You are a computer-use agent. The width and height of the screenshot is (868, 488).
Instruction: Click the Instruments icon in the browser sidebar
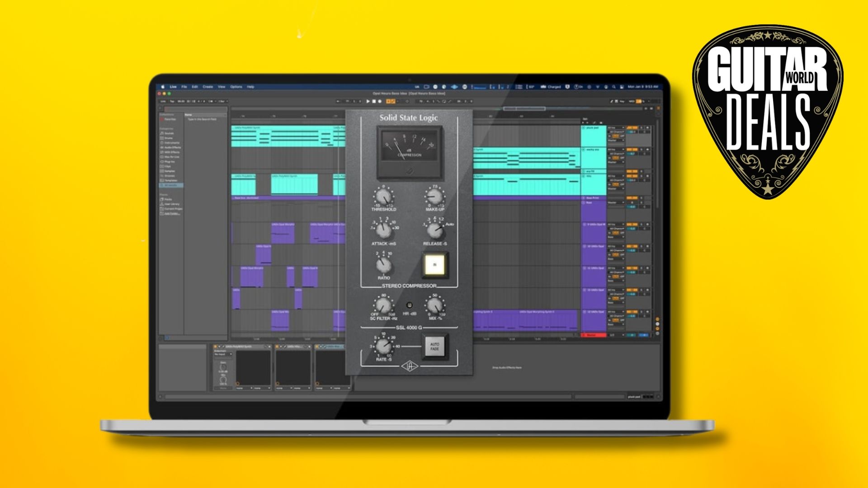162,143
